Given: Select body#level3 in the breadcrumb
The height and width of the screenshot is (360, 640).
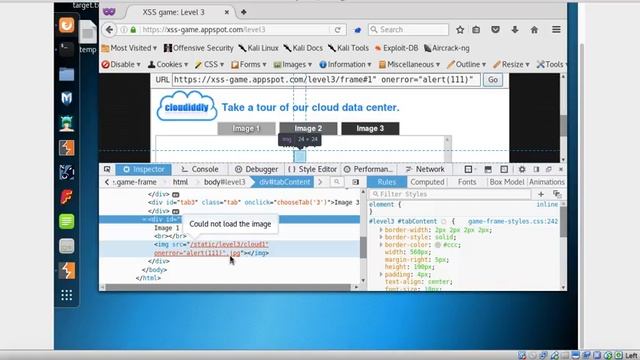Looking at the screenshot, I should (x=224, y=182).
